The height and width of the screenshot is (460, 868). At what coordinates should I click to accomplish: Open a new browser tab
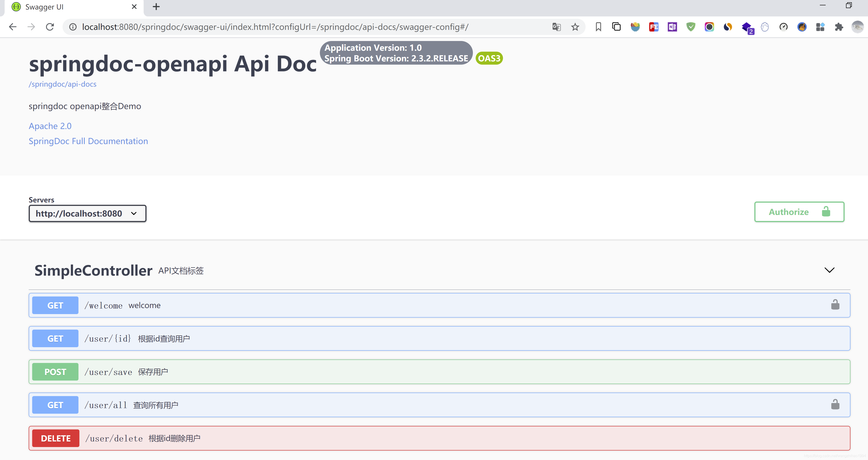coord(156,7)
